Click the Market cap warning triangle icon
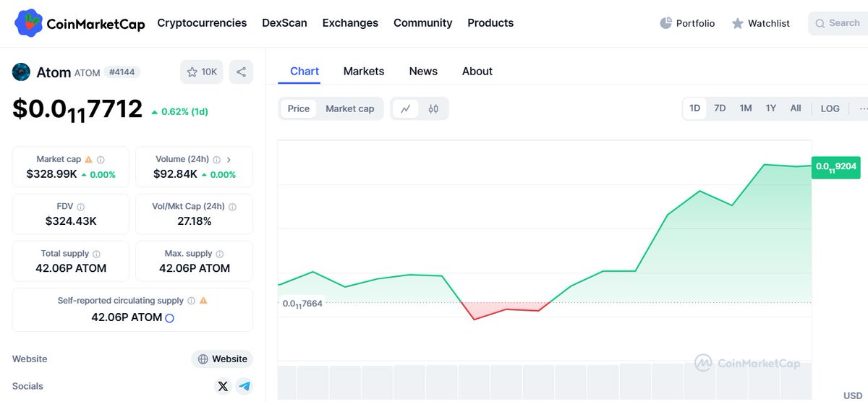Image resolution: width=868 pixels, height=402 pixels. [88, 159]
